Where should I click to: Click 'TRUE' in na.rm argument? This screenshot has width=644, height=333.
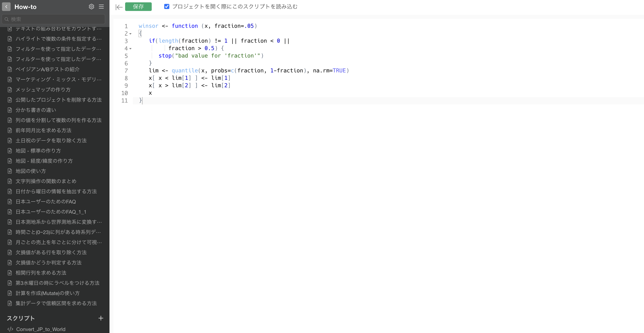click(339, 71)
